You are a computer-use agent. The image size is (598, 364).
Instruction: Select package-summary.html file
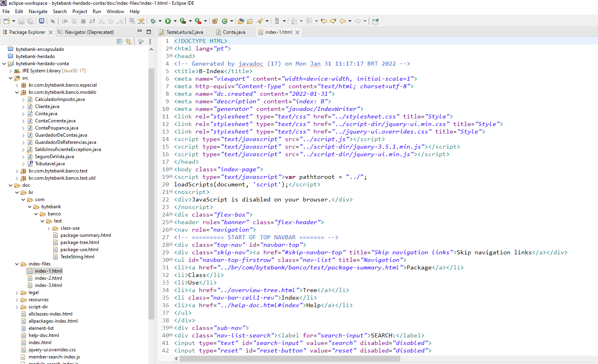pyautogui.click(x=86, y=235)
